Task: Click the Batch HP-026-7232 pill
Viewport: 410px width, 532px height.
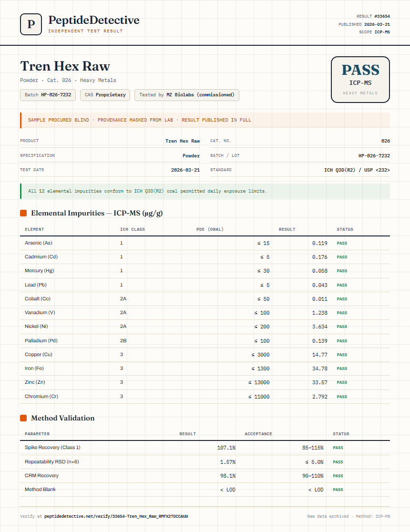Action: point(48,95)
